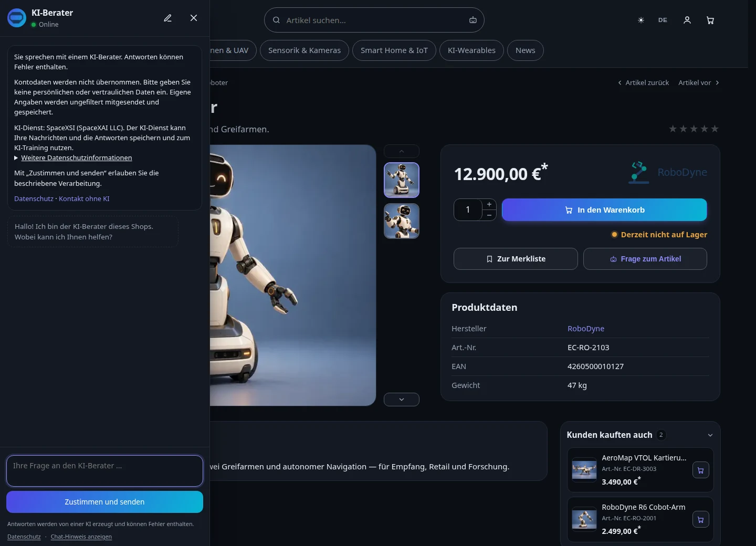
Task: Open RoboDyne Hersteller link
Action: click(x=586, y=329)
